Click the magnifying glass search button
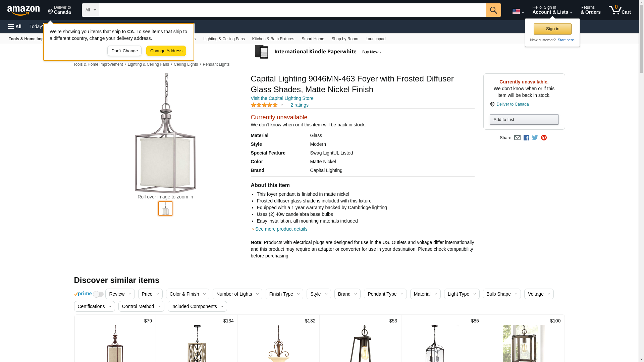Screen dimensions: 644x362 [x=493, y=10]
